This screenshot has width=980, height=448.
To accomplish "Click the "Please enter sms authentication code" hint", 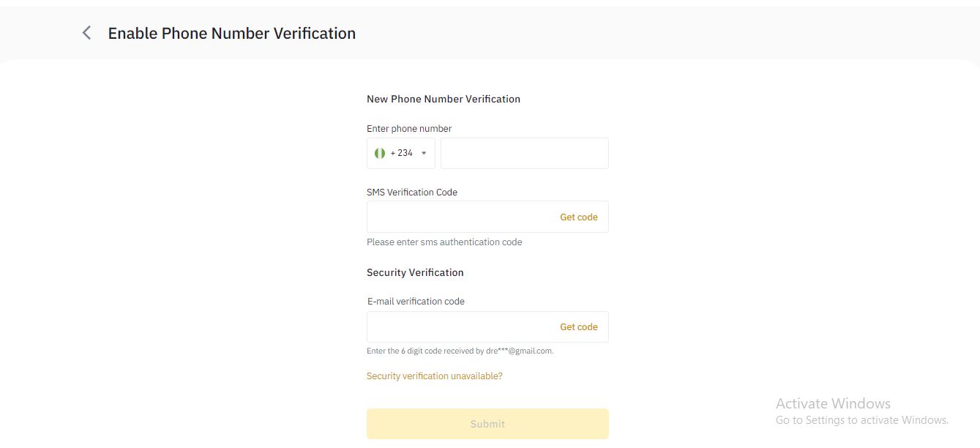I will (444, 242).
